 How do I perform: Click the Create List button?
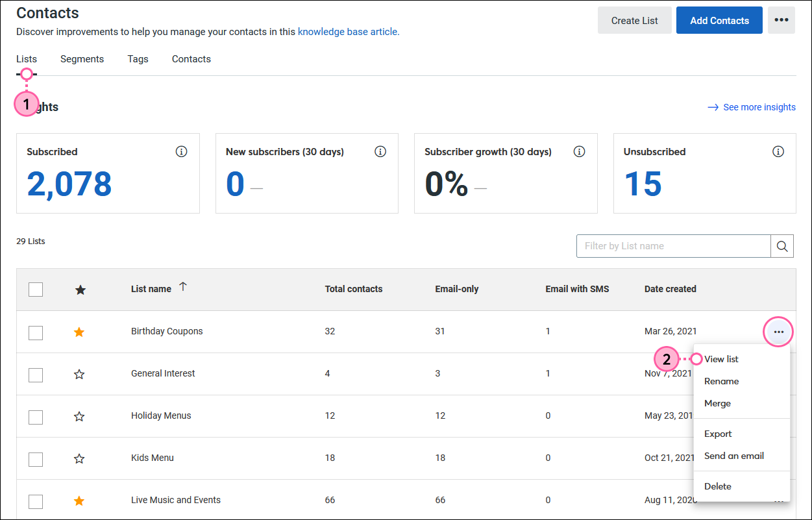(635, 20)
